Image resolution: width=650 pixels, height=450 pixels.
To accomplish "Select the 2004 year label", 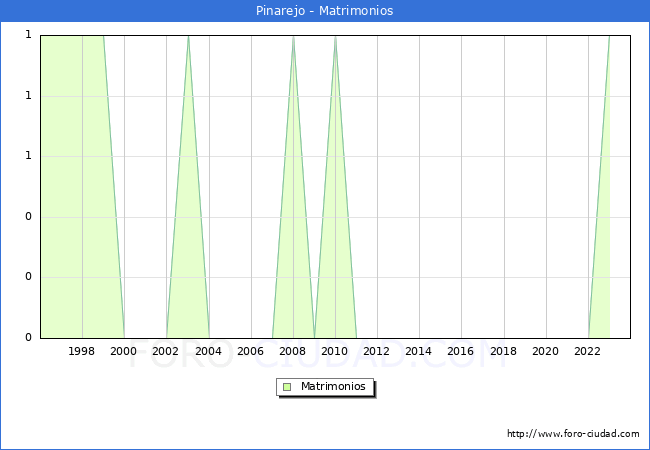I will click(x=209, y=351).
